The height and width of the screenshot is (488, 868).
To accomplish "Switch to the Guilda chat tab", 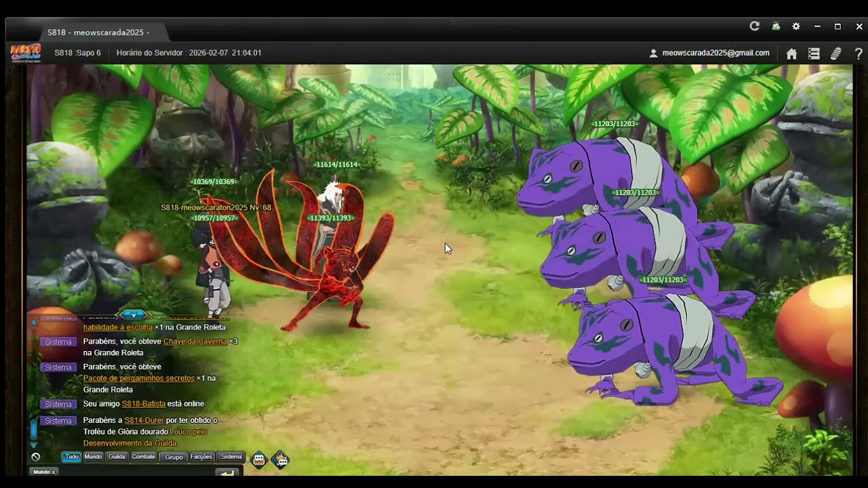I will pos(117,457).
